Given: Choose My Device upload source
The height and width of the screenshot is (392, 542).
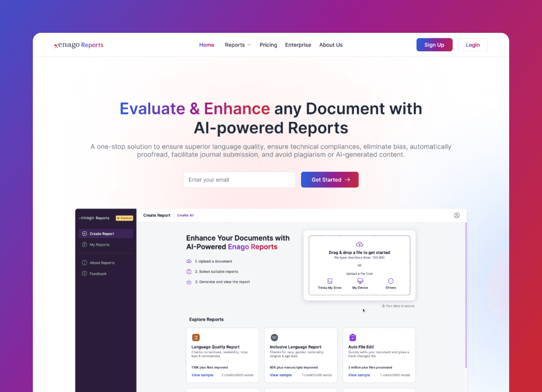Looking at the screenshot, I should point(360,284).
